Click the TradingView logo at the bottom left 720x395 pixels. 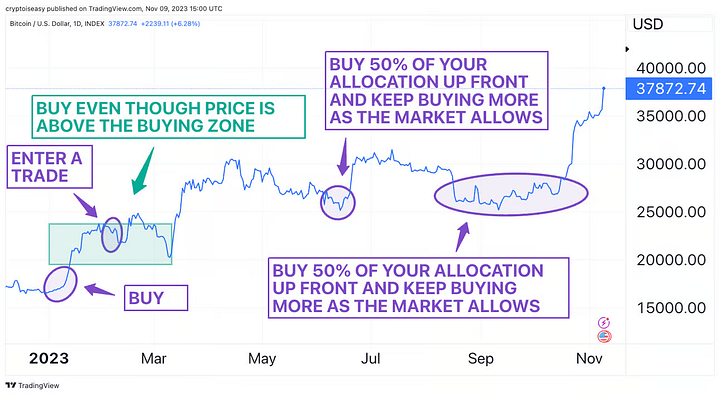pos(33,385)
